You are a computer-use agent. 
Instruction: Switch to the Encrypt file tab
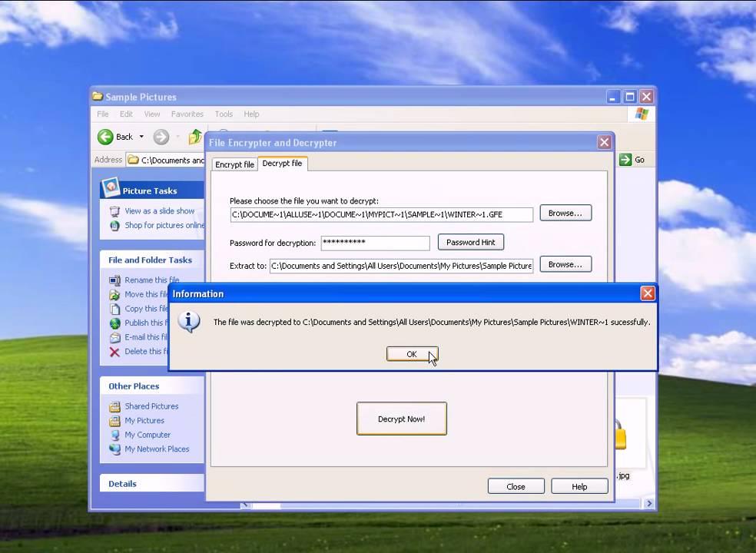pos(234,164)
